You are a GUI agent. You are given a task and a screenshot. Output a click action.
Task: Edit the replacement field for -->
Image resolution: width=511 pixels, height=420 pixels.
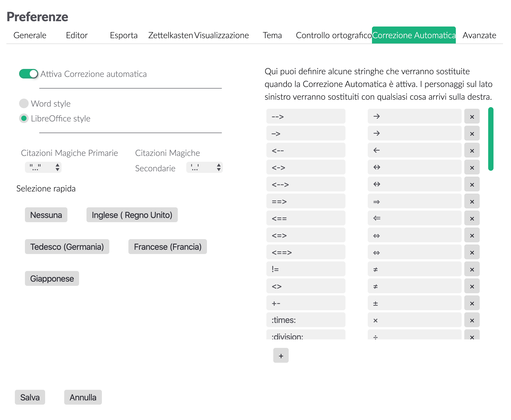[x=414, y=116]
